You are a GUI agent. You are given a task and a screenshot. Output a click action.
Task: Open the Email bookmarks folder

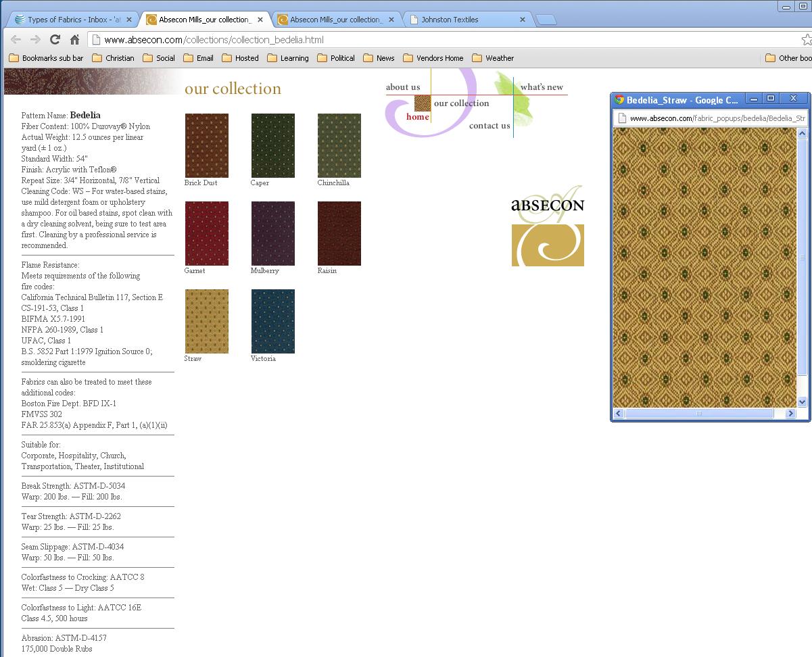[x=198, y=58]
